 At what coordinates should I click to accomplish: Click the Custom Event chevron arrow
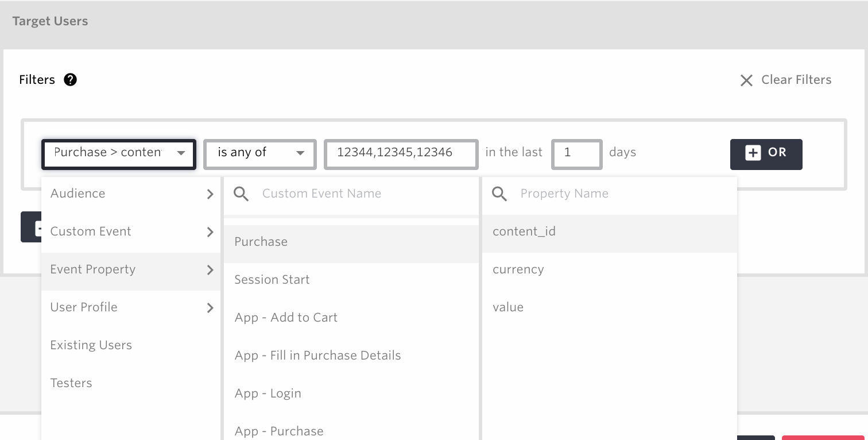(x=210, y=232)
